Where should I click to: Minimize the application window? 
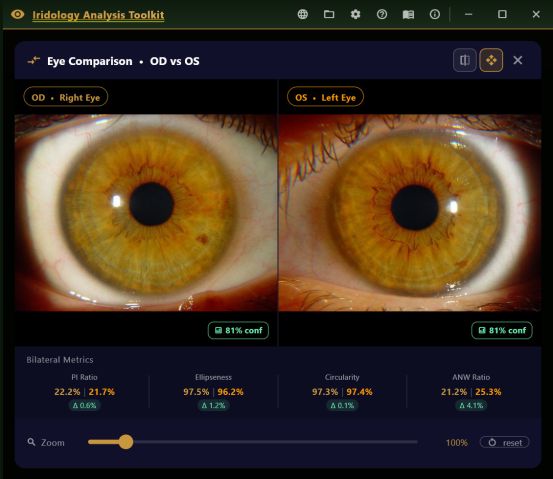pos(468,14)
